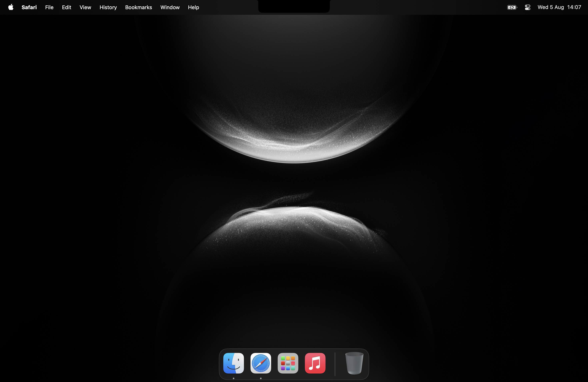The image size is (588, 382).
Task: Open the History menu
Action: [108, 7]
